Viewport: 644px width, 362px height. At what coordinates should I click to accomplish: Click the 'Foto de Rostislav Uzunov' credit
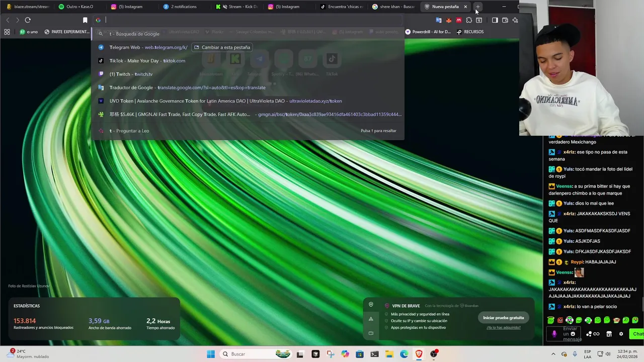point(29,286)
